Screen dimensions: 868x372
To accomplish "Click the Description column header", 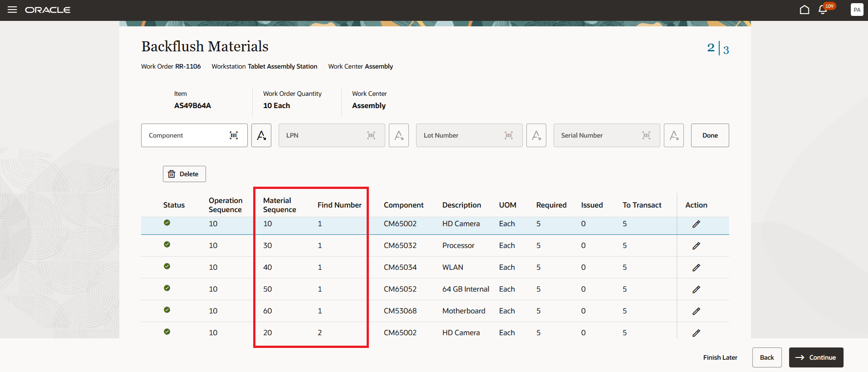I will (461, 205).
